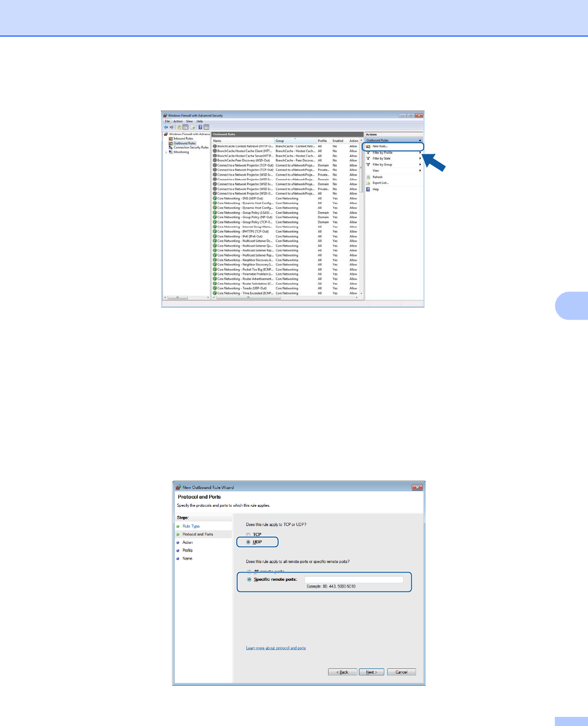This screenshot has height=726, width=588.
Task: Click the Up one level toolbar icon
Action: click(179, 127)
